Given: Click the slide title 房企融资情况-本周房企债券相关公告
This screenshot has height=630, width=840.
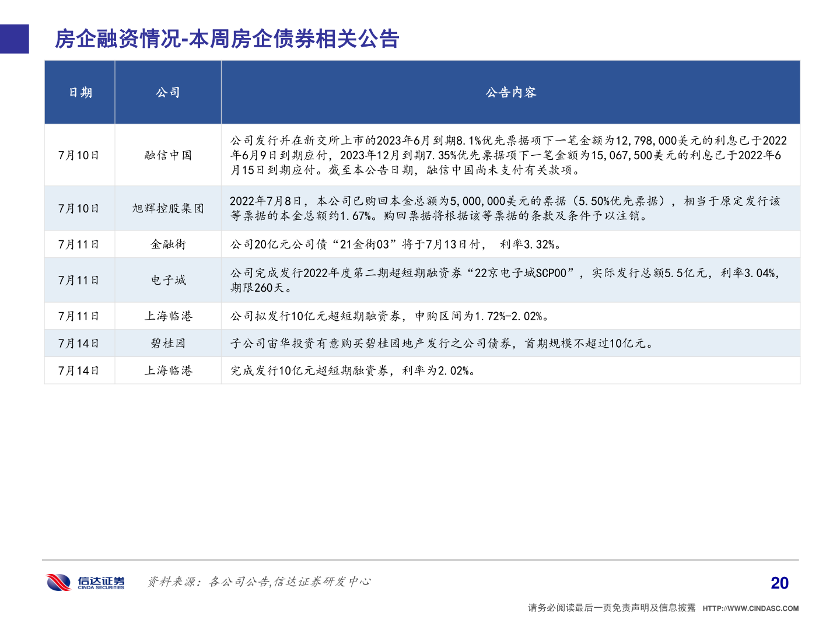Looking at the screenshot, I should tap(228, 40).
